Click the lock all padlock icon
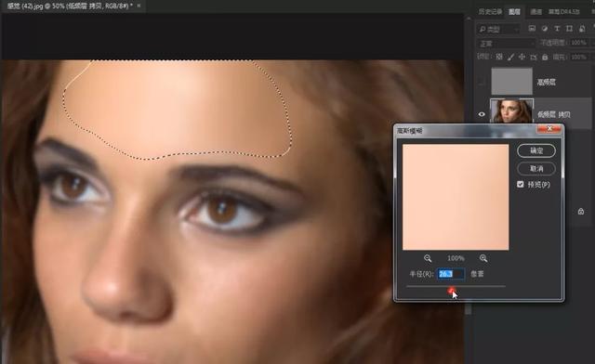Screen dimensions: 595x364 click(x=545, y=57)
